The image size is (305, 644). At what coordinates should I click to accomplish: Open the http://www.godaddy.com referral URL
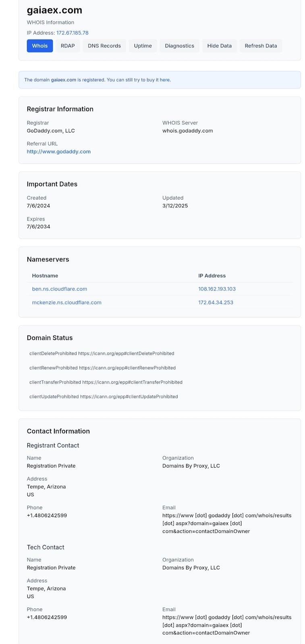point(59,152)
